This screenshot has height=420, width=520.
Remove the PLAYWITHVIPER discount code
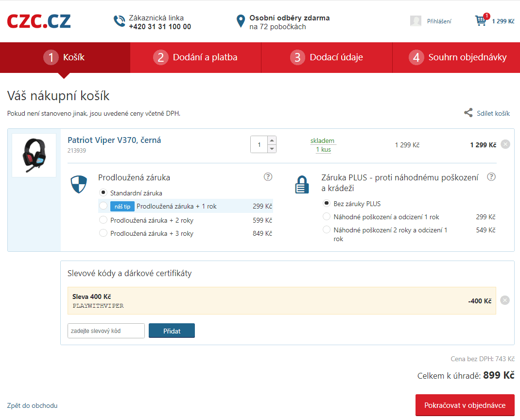click(x=505, y=300)
